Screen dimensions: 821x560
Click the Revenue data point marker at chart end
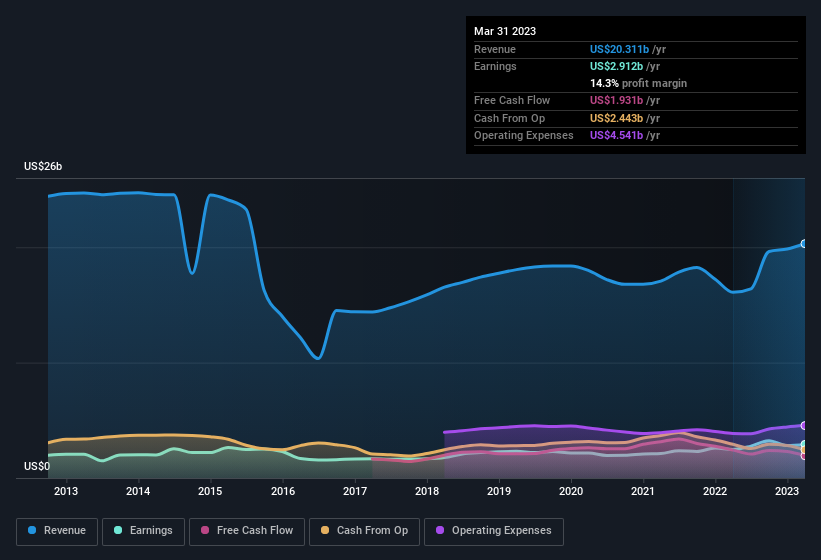coord(804,244)
